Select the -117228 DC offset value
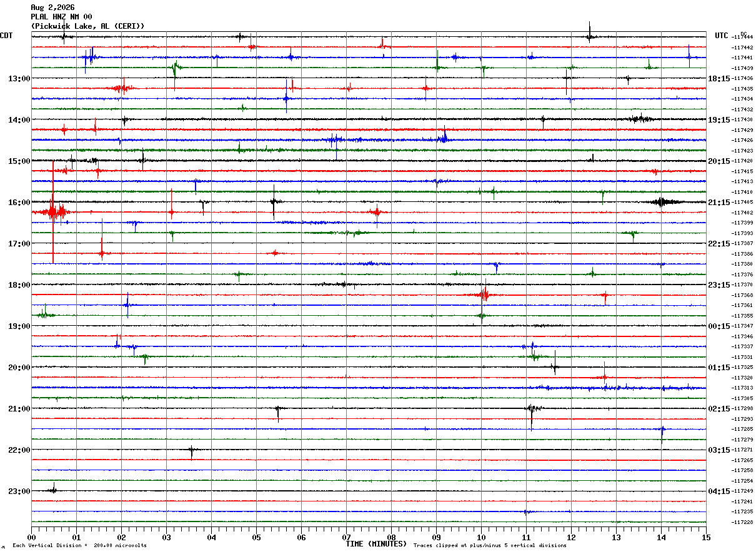This screenshot has width=756, height=554. [742, 522]
